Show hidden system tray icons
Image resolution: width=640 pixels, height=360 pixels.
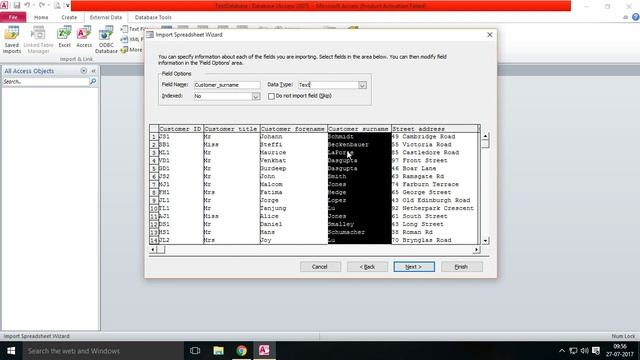click(x=562, y=351)
